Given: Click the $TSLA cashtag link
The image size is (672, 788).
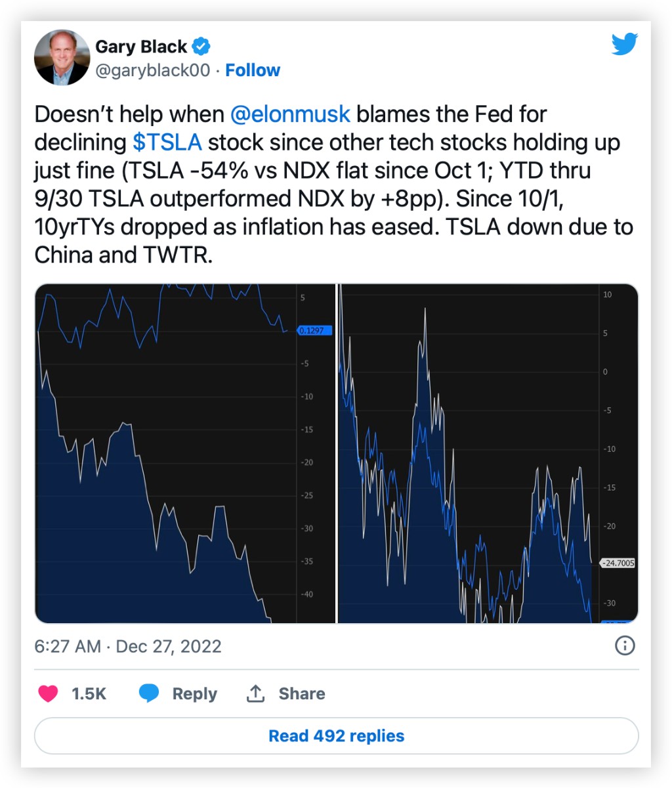Looking at the screenshot, I should point(167,142).
